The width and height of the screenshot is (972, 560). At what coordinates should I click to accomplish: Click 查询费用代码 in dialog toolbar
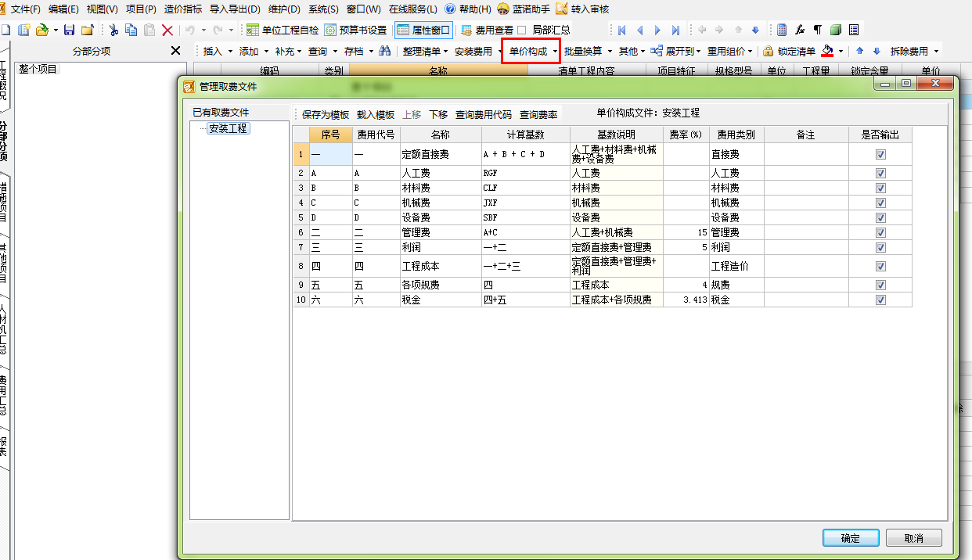tap(484, 114)
